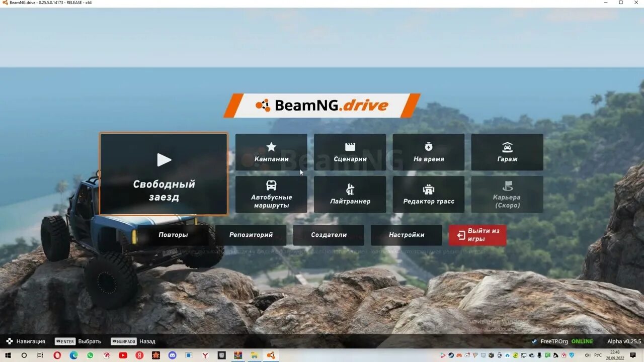Open WhatsApp from the taskbar
The image size is (644, 362).
(x=90, y=355)
